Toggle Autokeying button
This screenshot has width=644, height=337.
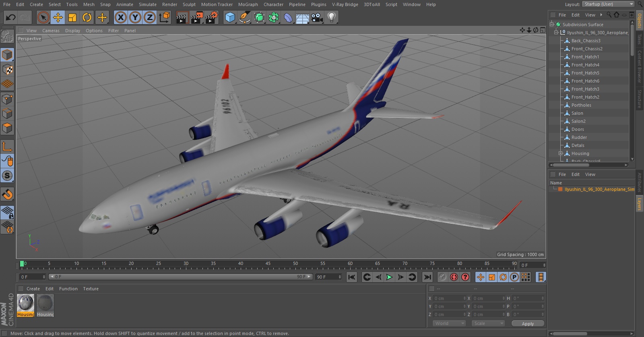pyautogui.click(x=454, y=277)
